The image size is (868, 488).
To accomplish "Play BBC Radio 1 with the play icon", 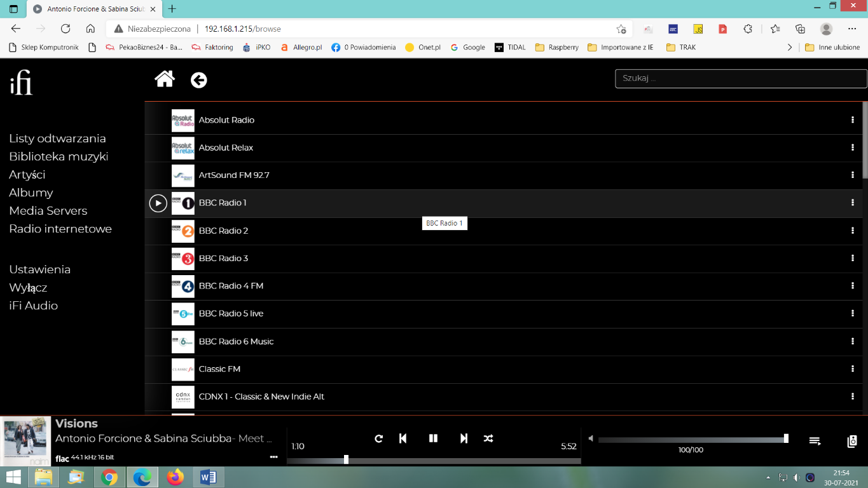I will pos(158,203).
